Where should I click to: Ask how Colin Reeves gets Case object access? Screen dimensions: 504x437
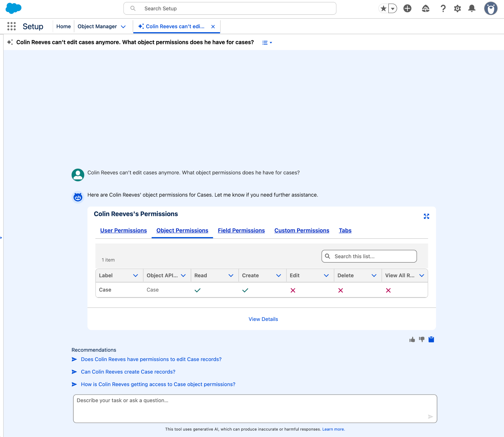[158, 384]
